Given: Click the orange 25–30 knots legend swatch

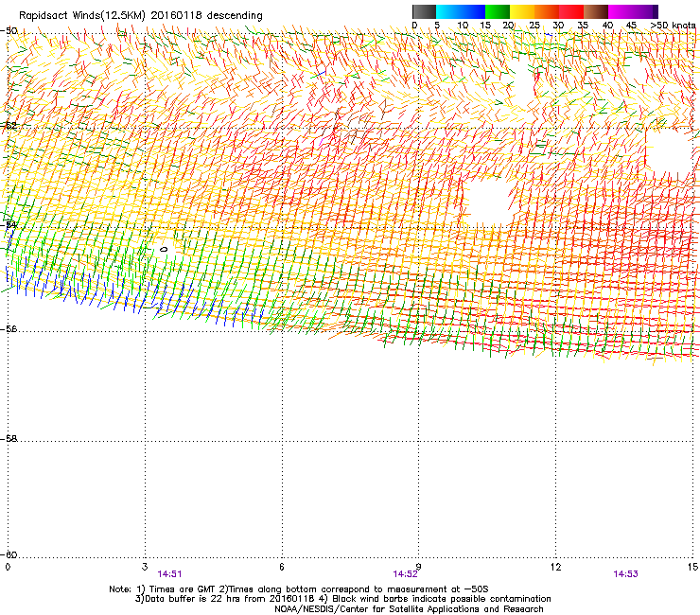Looking at the screenshot, I should click(x=547, y=11).
